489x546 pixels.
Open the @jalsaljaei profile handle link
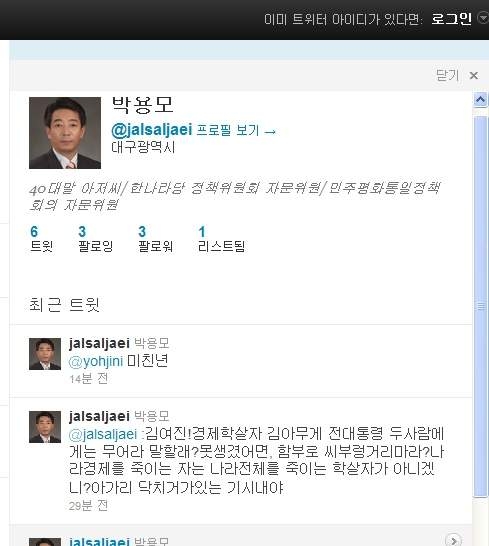coord(152,130)
